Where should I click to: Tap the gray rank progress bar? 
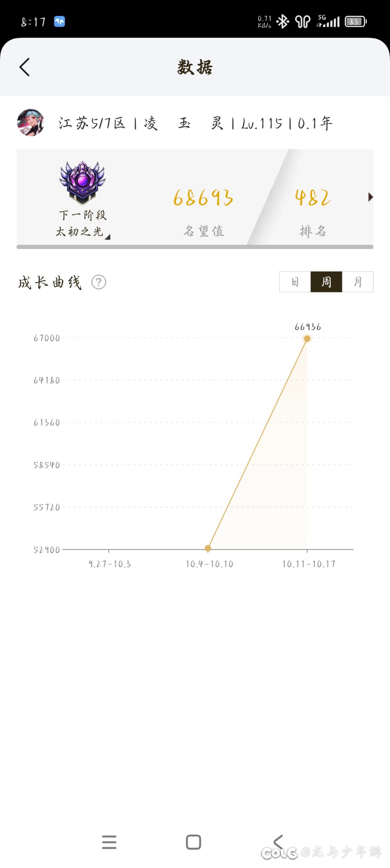(195, 247)
